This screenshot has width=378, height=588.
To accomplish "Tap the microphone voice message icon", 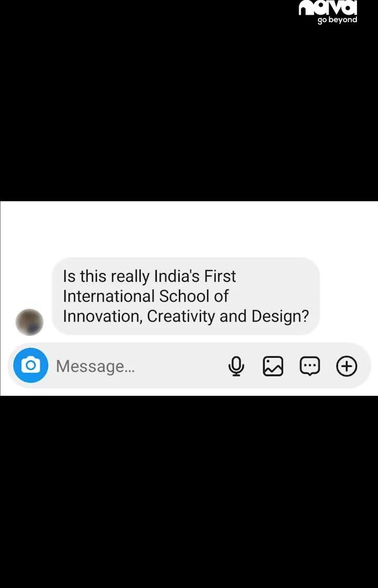I will click(x=236, y=366).
